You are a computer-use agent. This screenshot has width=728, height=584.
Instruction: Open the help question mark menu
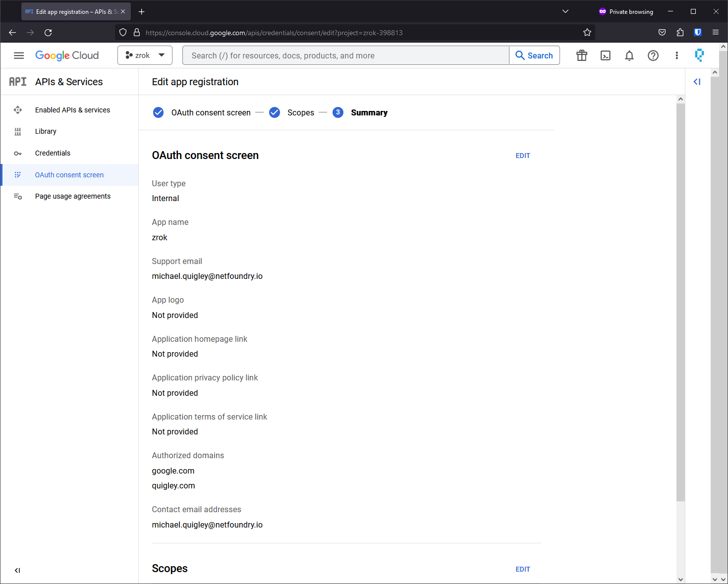(x=653, y=55)
